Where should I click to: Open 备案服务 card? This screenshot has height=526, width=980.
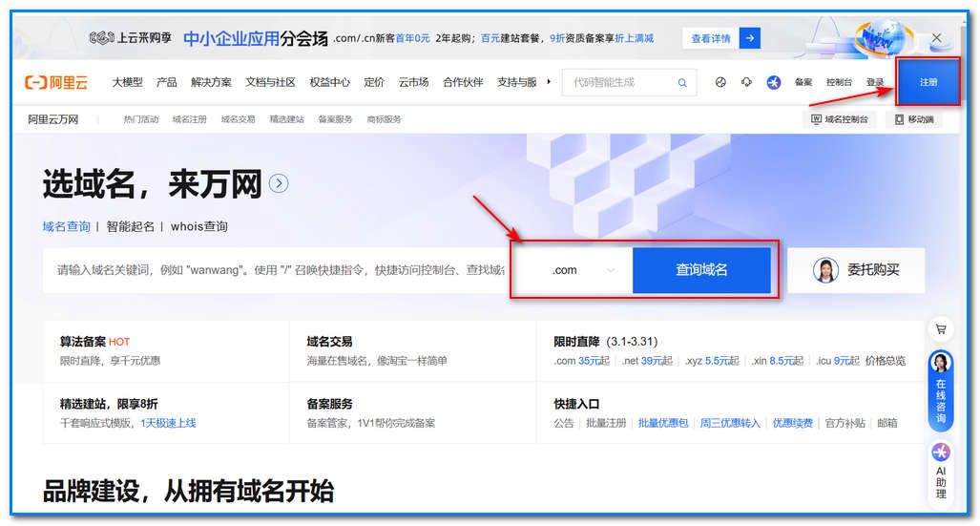[412, 412]
